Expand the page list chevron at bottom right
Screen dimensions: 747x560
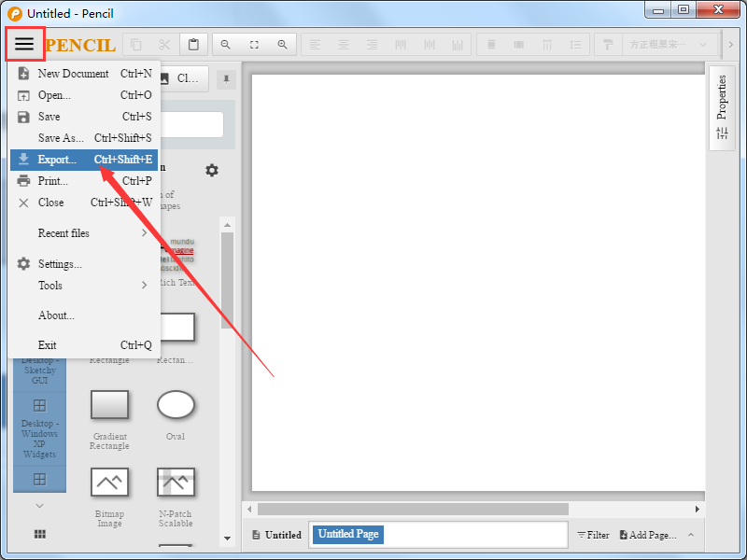click(691, 535)
